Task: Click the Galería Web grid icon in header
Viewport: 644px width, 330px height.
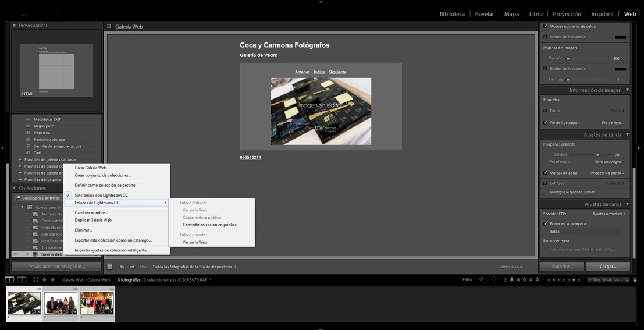Action: pyautogui.click(x=109, y=26)
